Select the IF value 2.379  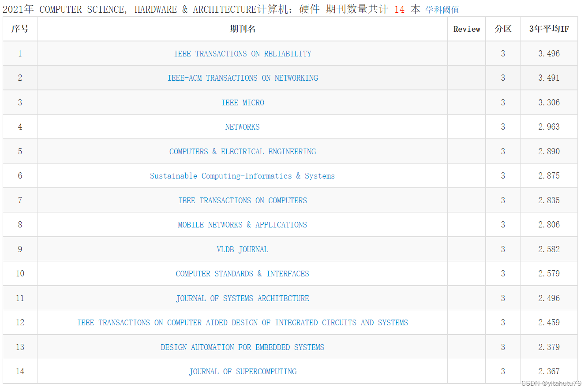549,347
